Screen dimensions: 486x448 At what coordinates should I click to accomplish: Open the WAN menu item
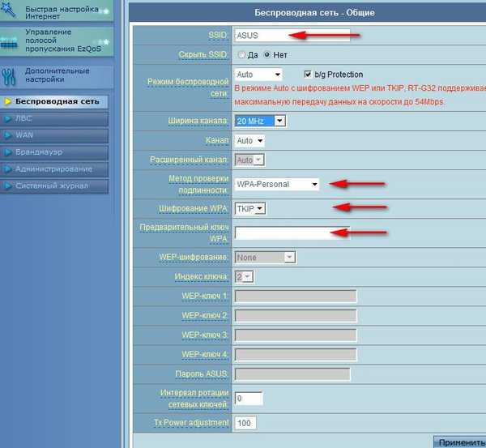54,135
